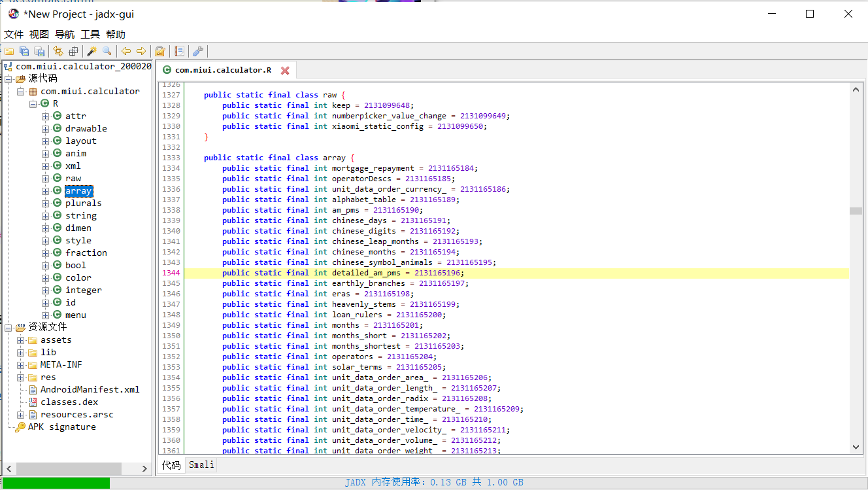
Task: Click the jadx-gui app icon in the title bar
Action: 13,14
